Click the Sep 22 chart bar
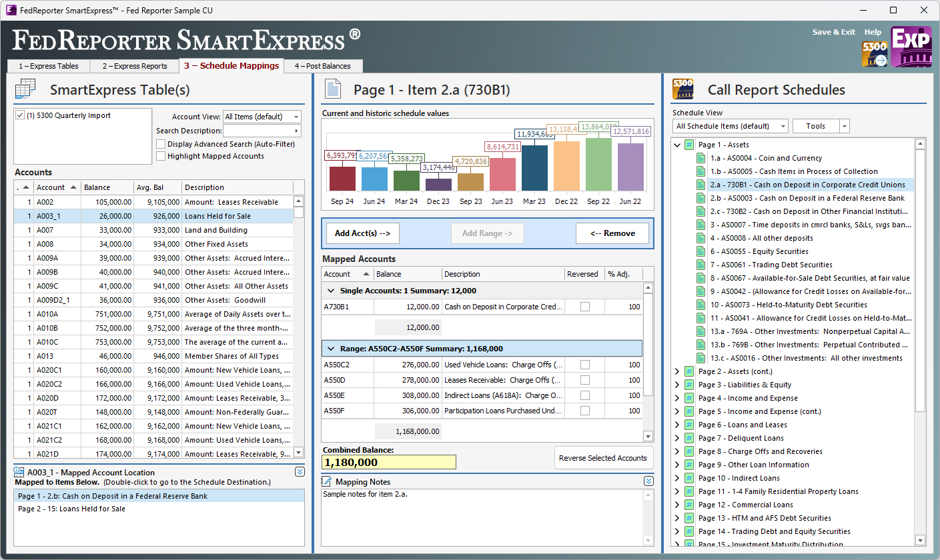 click(598, 164)
